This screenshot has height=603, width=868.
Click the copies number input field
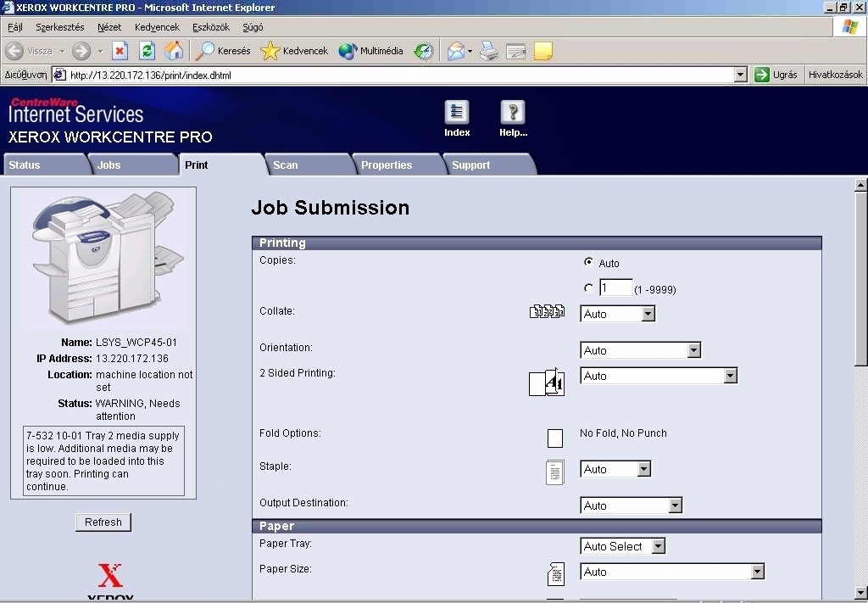pos(615,288)
